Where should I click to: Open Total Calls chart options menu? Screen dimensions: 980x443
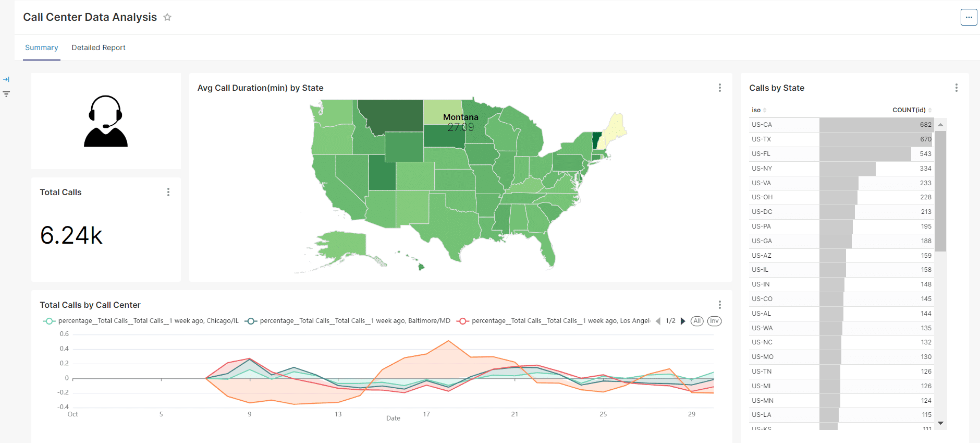168,192
